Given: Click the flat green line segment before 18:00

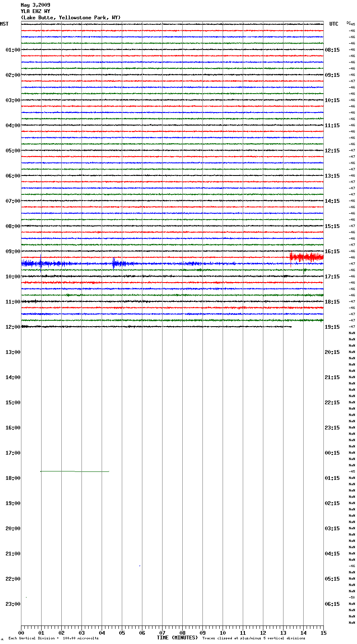Looking at the screenshot, I should [75, 471].
